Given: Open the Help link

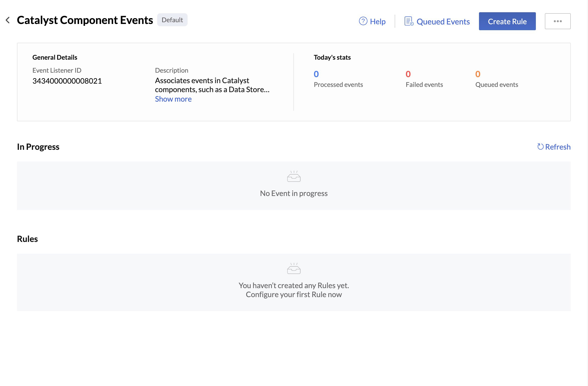Looking at the screenshot, I should (372, 21).
